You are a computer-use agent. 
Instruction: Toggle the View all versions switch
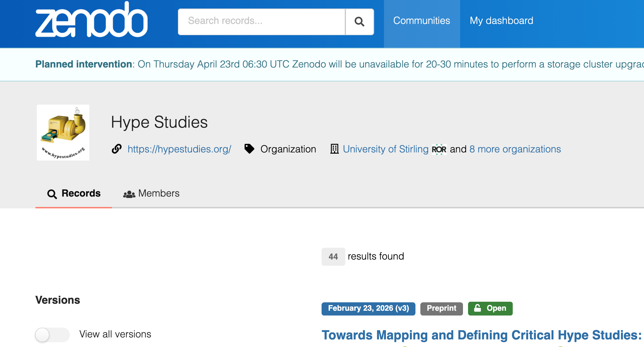[x=52, y=335]
